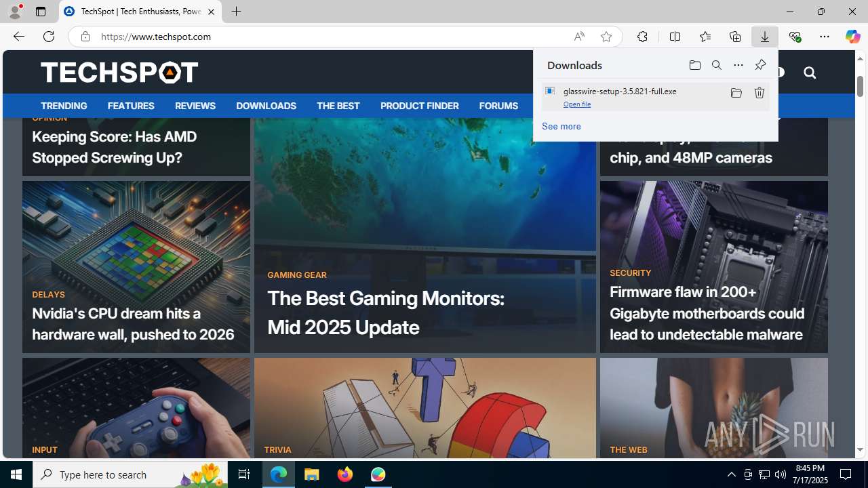
Task: Search downloads with magnifier icon
Action: pyautogui.click(x=716, y=65)
